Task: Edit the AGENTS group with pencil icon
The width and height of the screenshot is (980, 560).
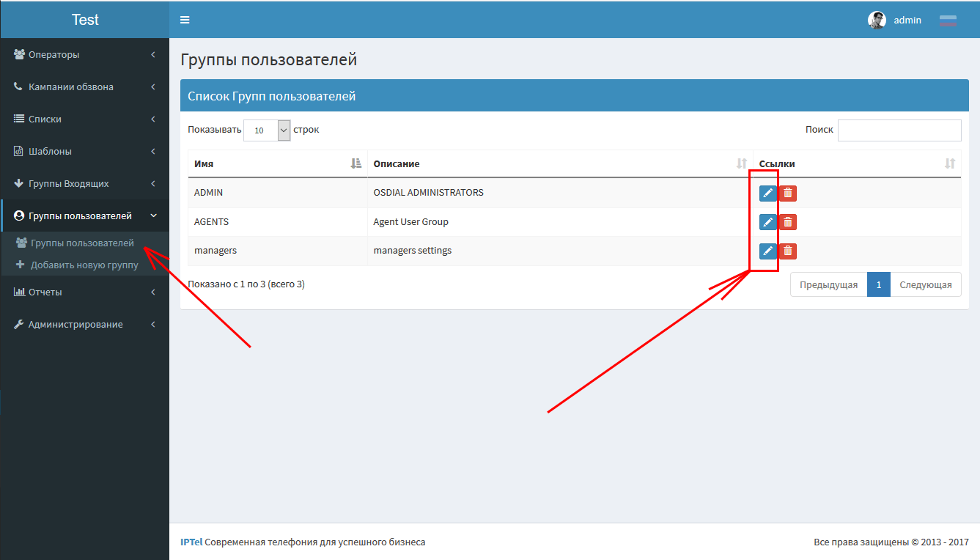Action: tap(767, 222)
